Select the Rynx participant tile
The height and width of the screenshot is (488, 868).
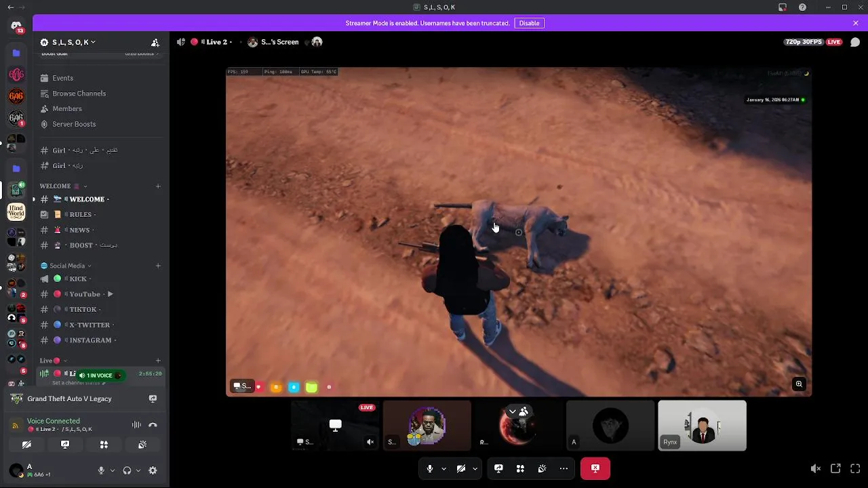(x=702, y=426)
